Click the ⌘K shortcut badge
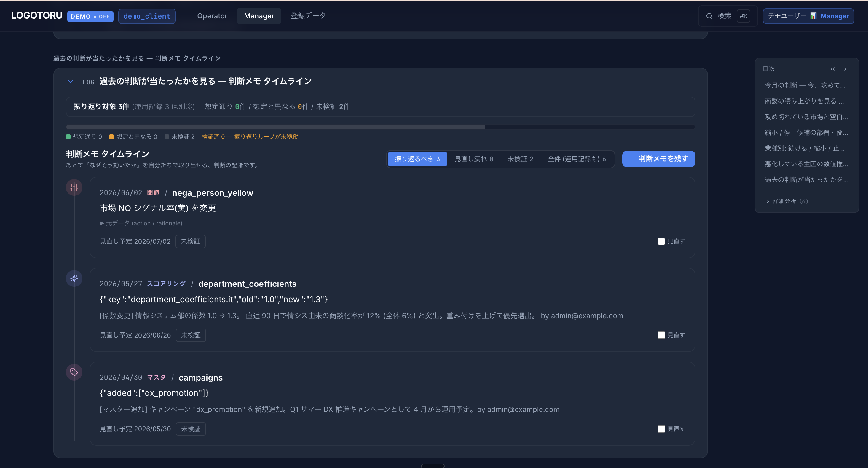The height and width of the screenshot is (468, 868). tap(743, 16)
